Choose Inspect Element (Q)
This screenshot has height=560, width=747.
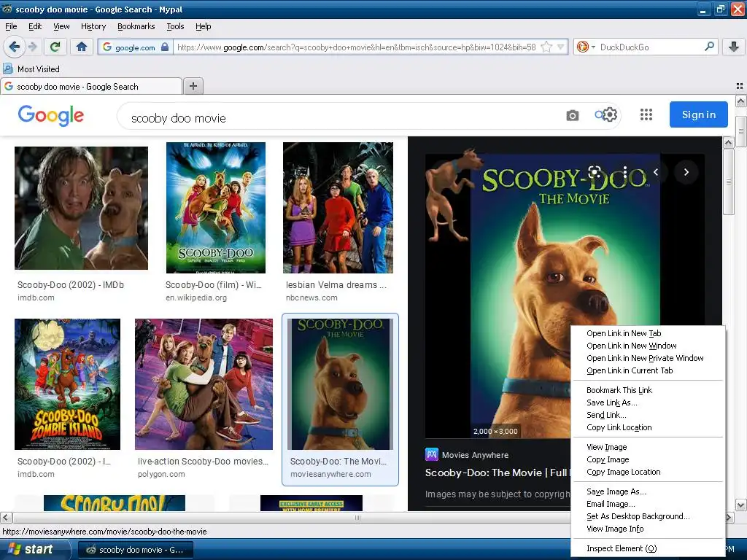pos(622,548)
